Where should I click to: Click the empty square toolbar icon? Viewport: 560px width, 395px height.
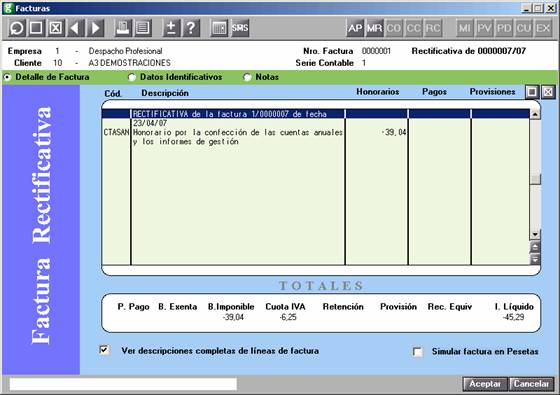36,28
